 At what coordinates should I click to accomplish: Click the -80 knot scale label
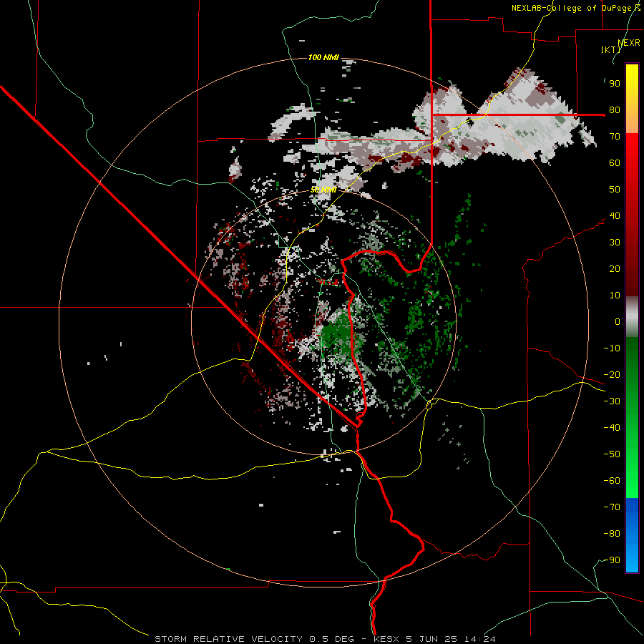612,534
